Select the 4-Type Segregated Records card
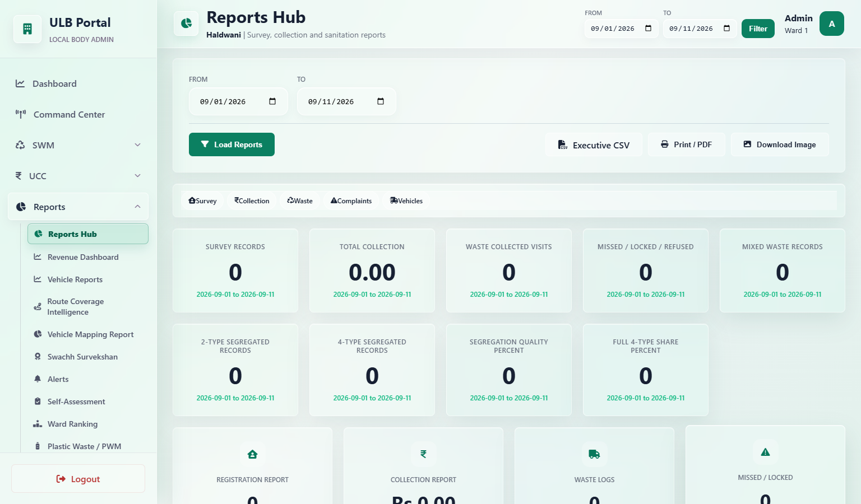861x504 pixels. click(372, 370)
